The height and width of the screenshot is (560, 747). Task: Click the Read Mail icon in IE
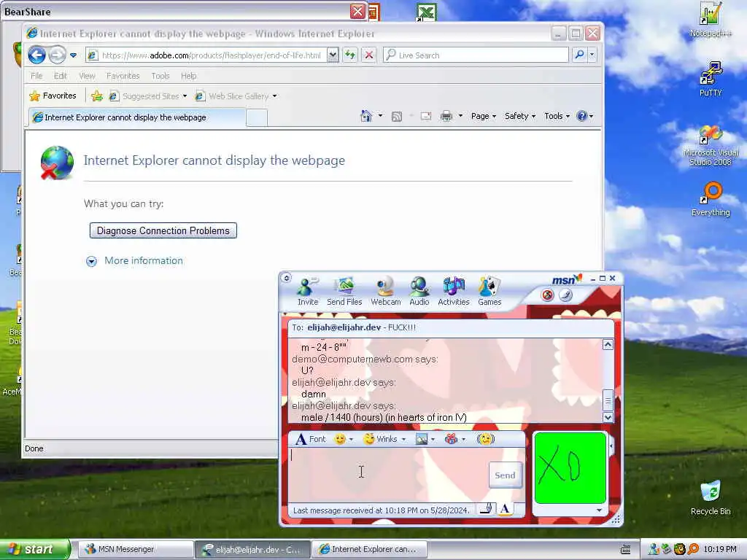click(x=426, y=116)
